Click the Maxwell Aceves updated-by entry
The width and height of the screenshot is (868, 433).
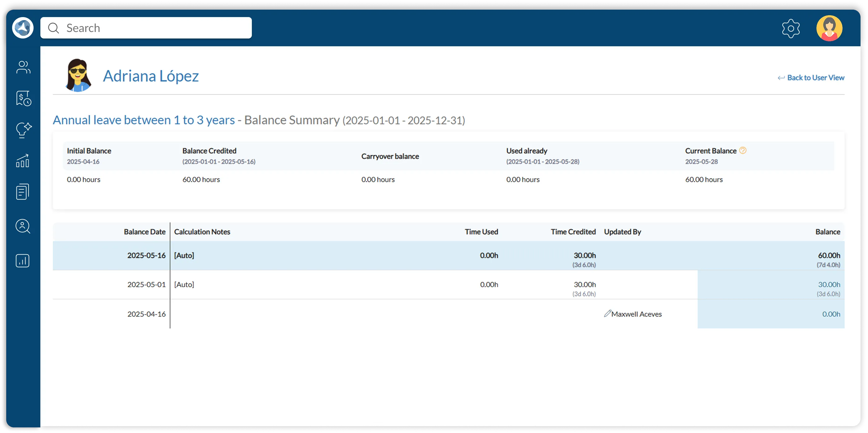[x=637, y=314]
